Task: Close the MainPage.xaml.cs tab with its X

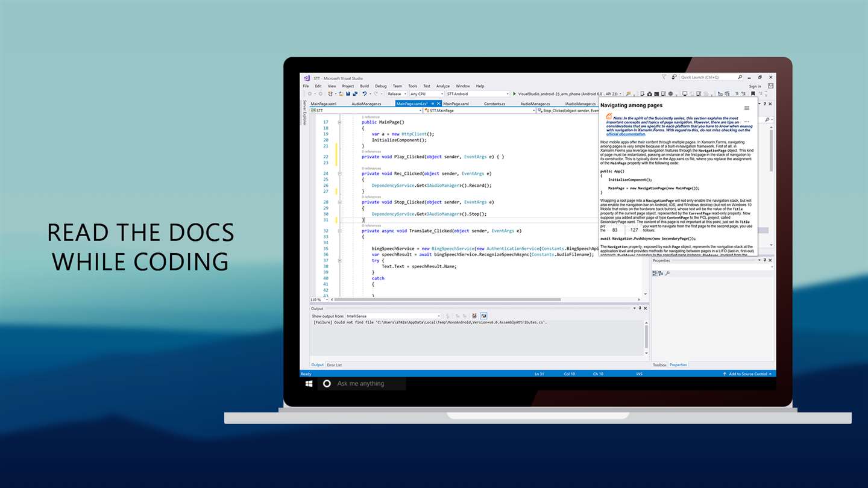Action: point(438,104)
